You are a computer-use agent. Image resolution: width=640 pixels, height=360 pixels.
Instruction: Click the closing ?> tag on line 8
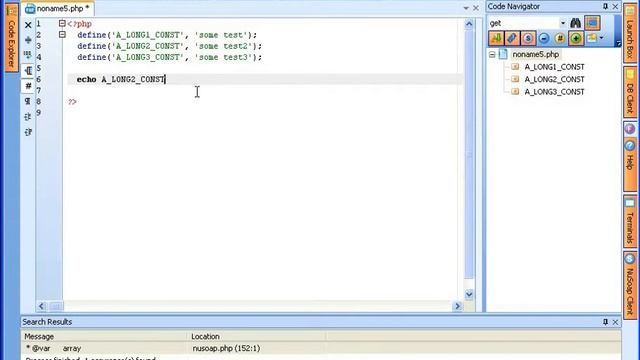[72, 102]
